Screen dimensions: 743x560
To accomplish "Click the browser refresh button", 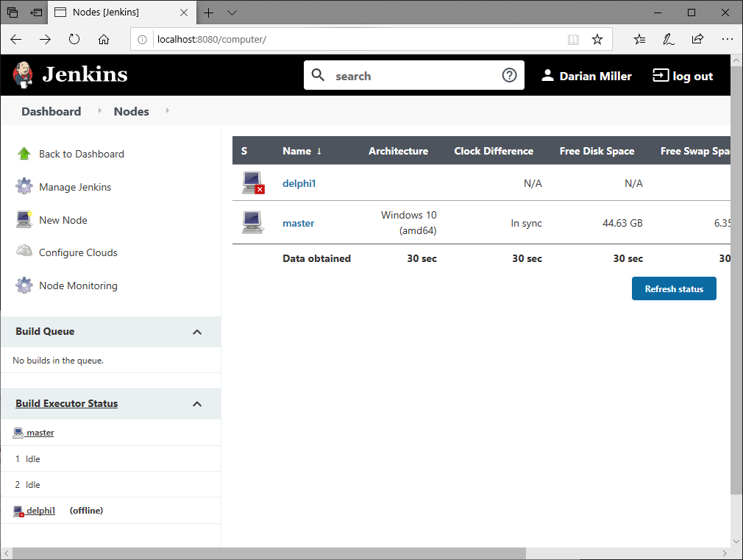I will 74,39.
